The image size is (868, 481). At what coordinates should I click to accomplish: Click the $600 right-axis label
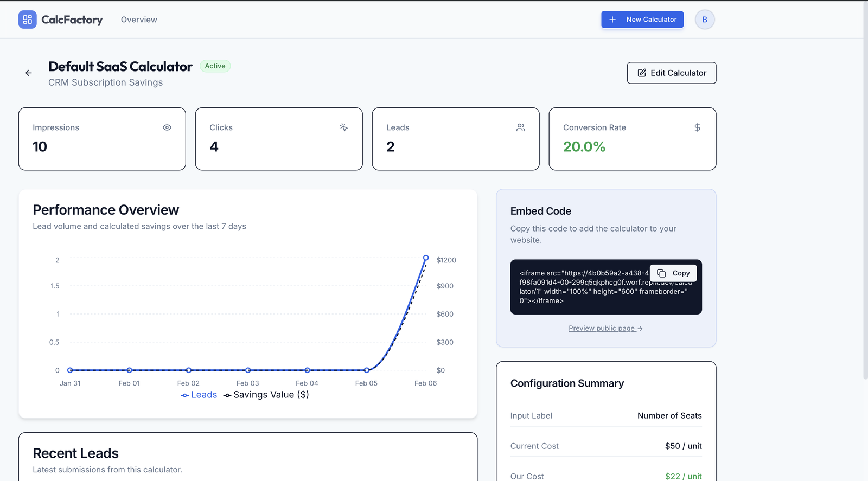445,314
